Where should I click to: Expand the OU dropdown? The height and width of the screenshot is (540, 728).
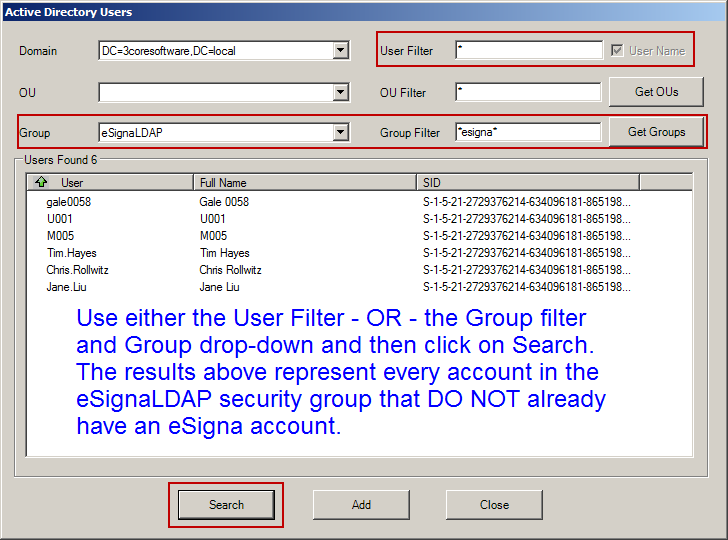point(341,92)
